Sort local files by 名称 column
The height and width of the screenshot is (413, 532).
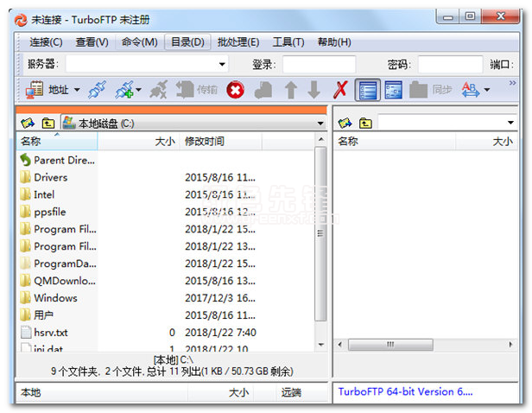click(57, 141)
